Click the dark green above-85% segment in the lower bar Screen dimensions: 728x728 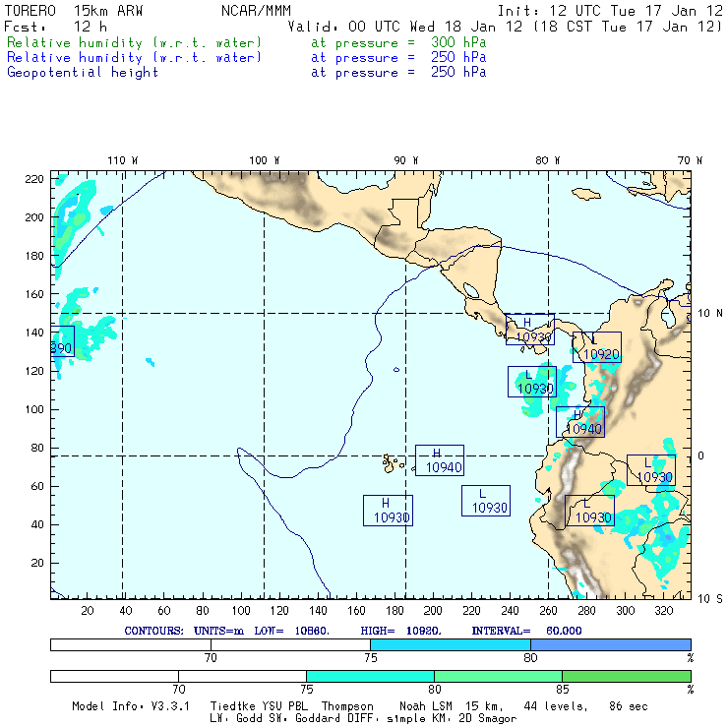tap(627, 676)
